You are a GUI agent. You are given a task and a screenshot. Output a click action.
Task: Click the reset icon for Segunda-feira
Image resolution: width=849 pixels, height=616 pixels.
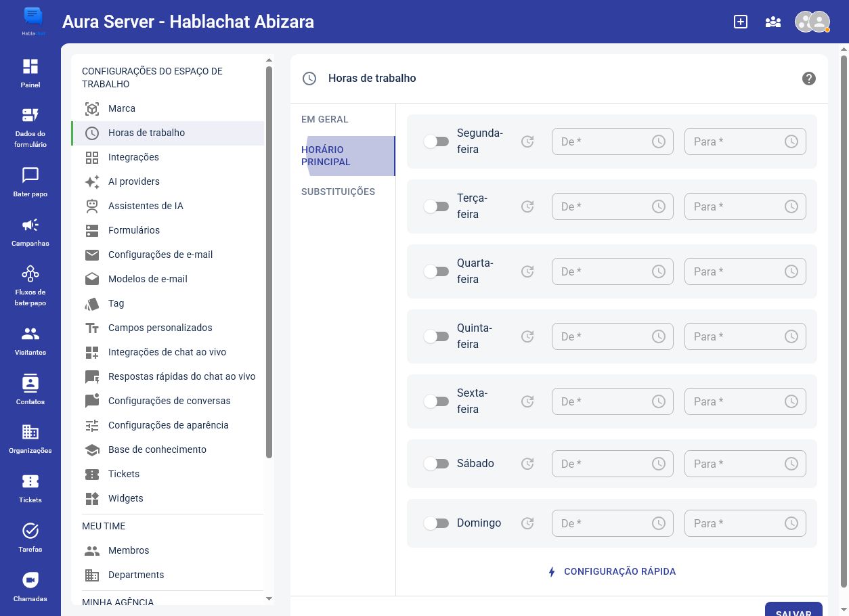coord(527,141)
